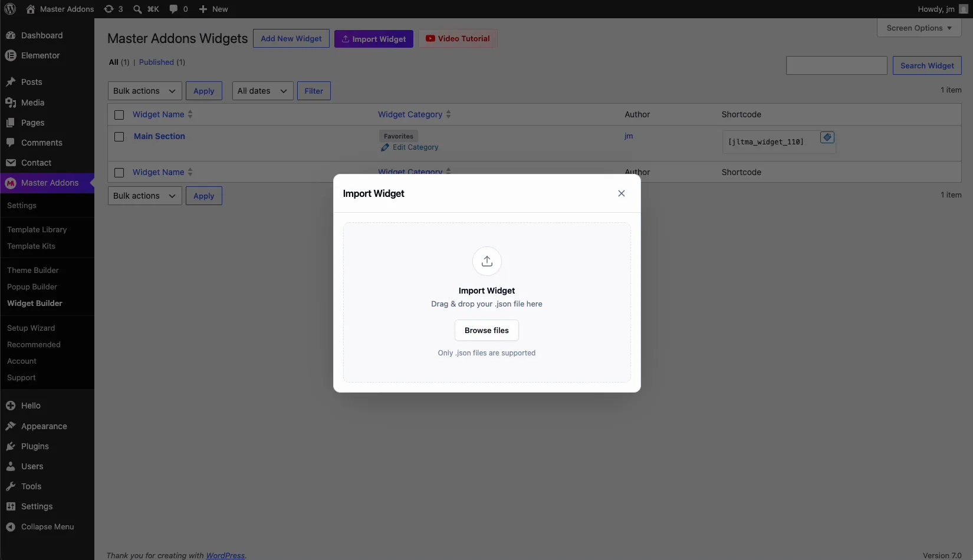The height and width of the screenshot is (560, 973).
Task: Sort by Widget Name in table header
Action: click(162, 114)
